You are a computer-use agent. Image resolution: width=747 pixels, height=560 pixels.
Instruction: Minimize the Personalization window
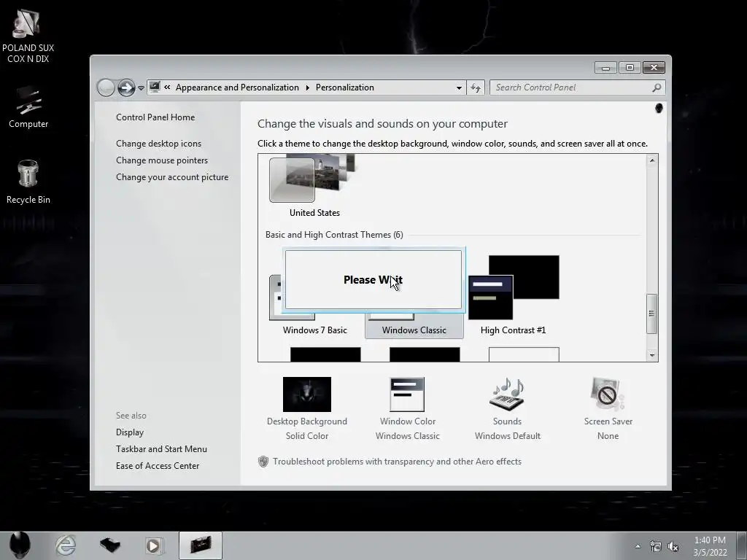tap(605, 68)
